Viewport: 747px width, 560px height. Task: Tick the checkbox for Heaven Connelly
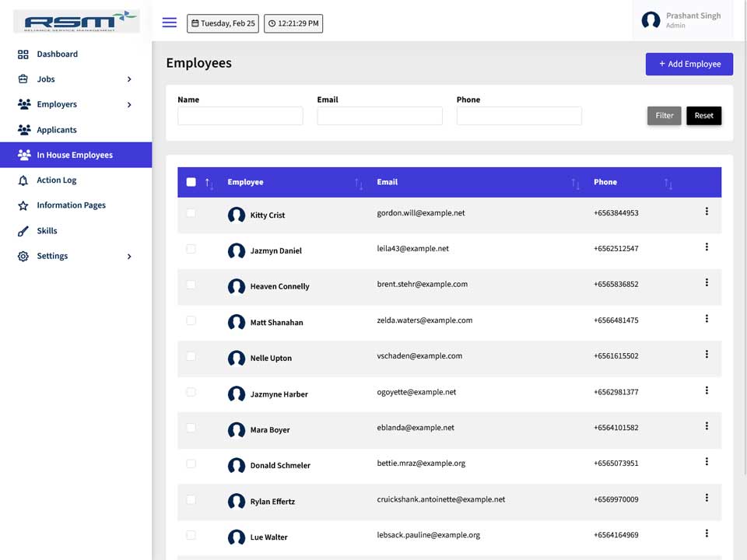click(x=191, y=285)
